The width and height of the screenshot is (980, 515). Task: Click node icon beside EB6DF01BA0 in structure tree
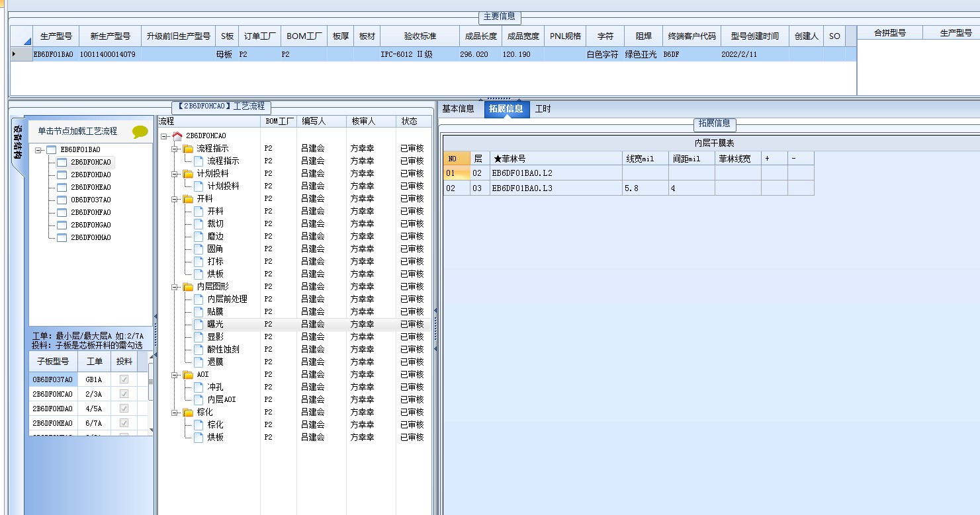tap(51, 150)
